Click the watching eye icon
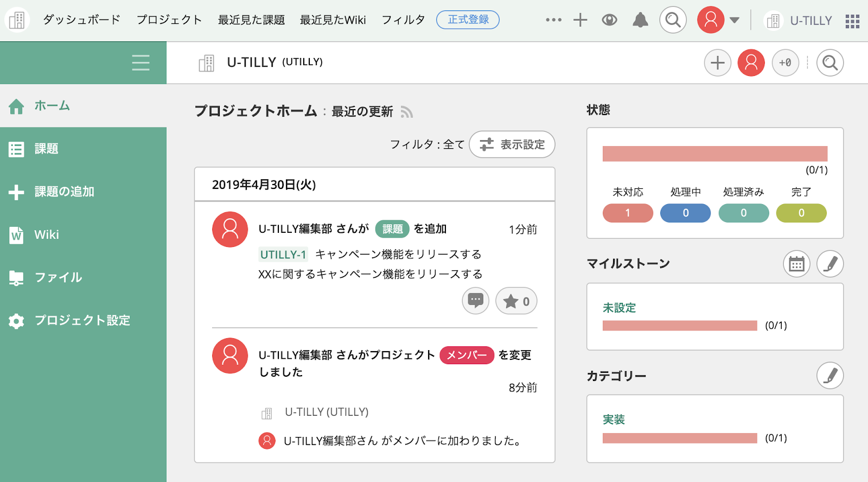868x482 pixels. [x=609, y=21]
